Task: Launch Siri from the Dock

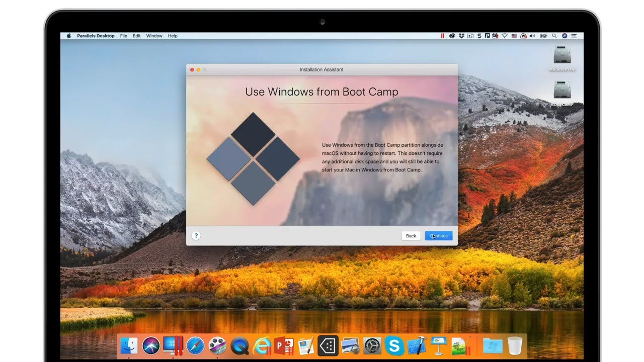Action: click(151, 345)
